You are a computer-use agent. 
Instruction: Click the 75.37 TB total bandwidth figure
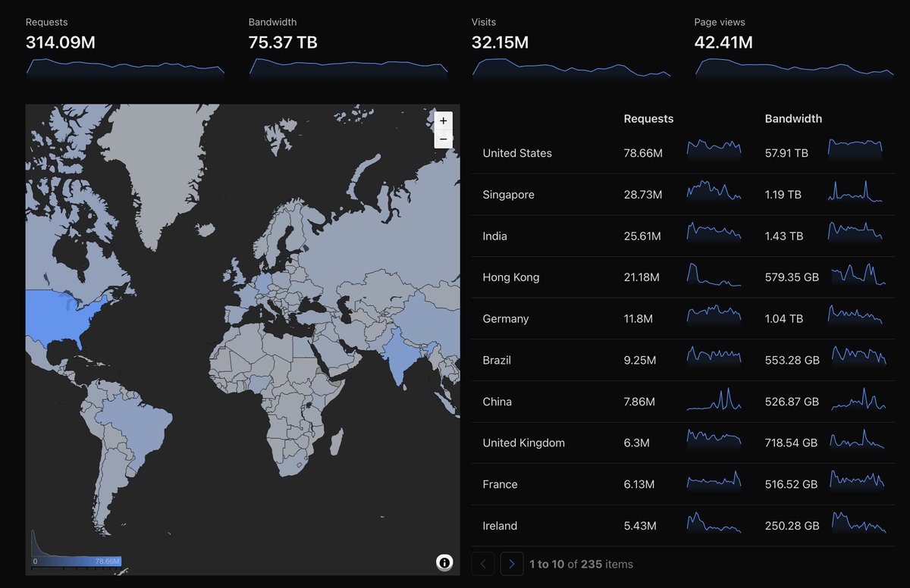pyautogui.click(x=283, y=42)
